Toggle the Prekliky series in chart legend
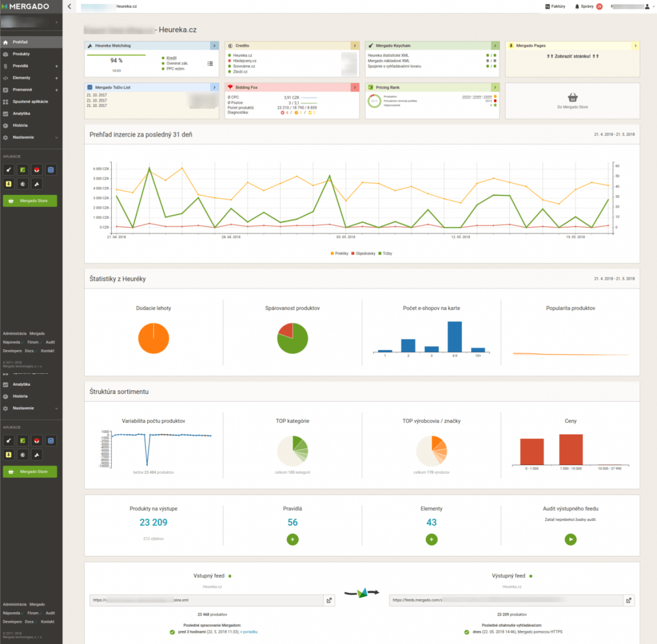The image size is (657, 644). (x=339, y=253)
